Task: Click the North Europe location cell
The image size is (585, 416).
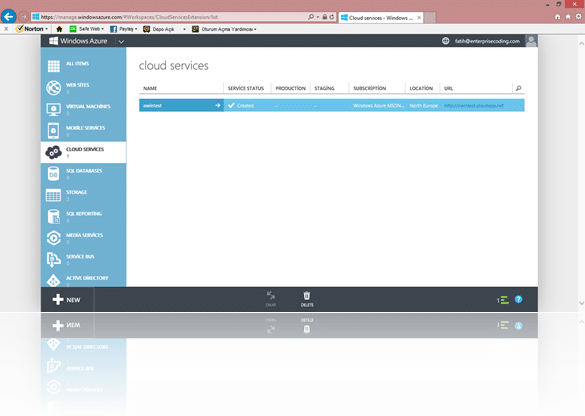Action: pos(423,106)
